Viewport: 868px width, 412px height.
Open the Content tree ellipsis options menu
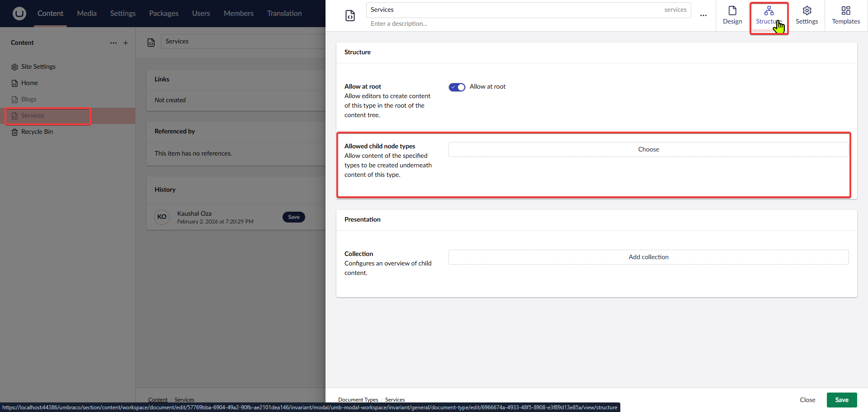click(113, 43)
